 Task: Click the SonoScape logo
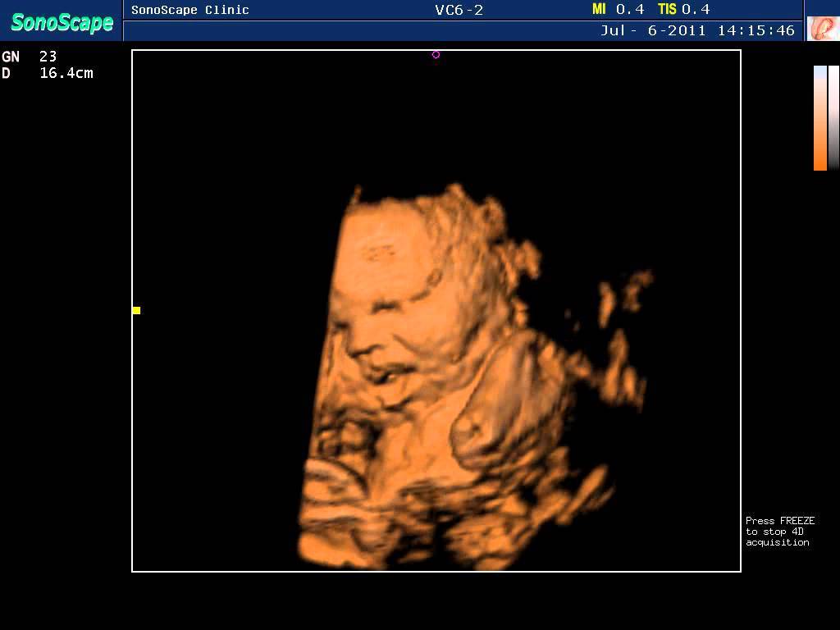tap(62, 22)
